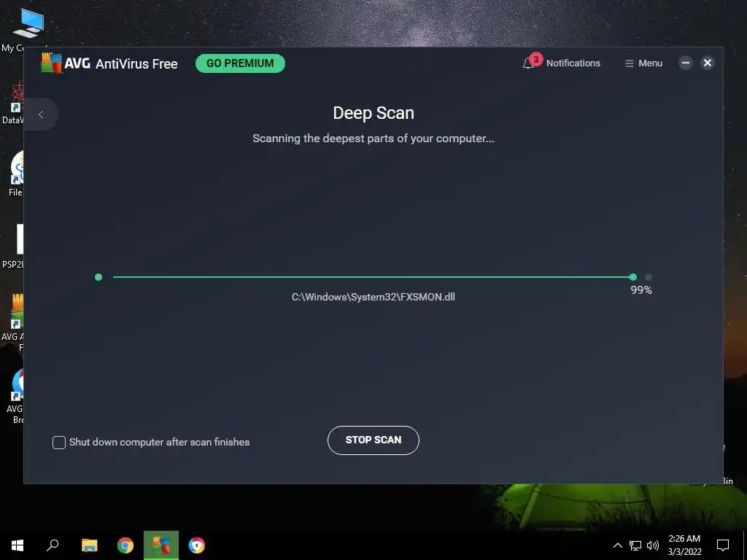Open the Notifications bell icon

528,63
